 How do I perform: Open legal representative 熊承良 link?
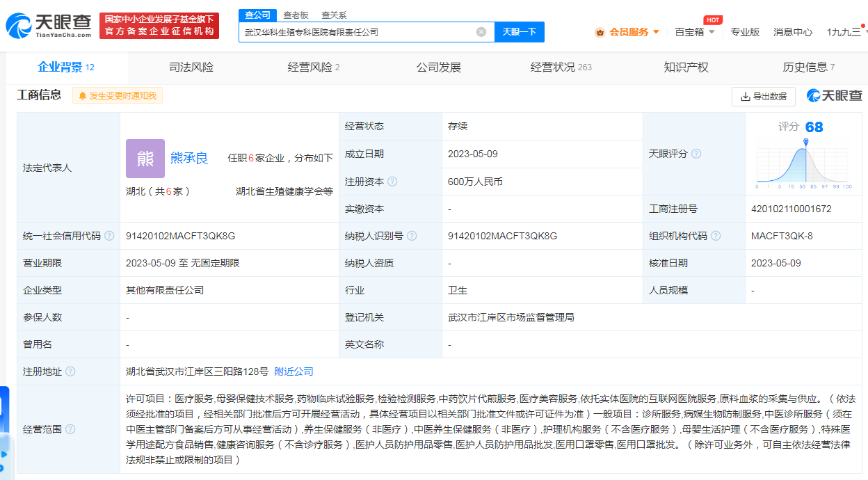pos(189,158)
